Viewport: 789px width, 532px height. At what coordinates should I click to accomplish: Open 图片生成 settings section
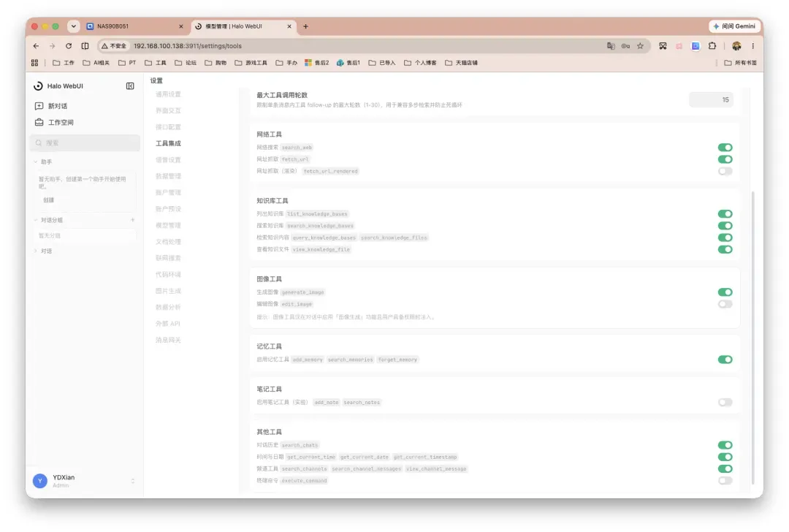(168, 291)
